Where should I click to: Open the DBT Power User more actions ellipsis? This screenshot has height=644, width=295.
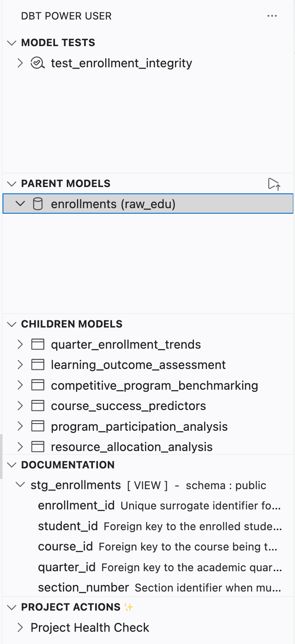click(272, 16)
